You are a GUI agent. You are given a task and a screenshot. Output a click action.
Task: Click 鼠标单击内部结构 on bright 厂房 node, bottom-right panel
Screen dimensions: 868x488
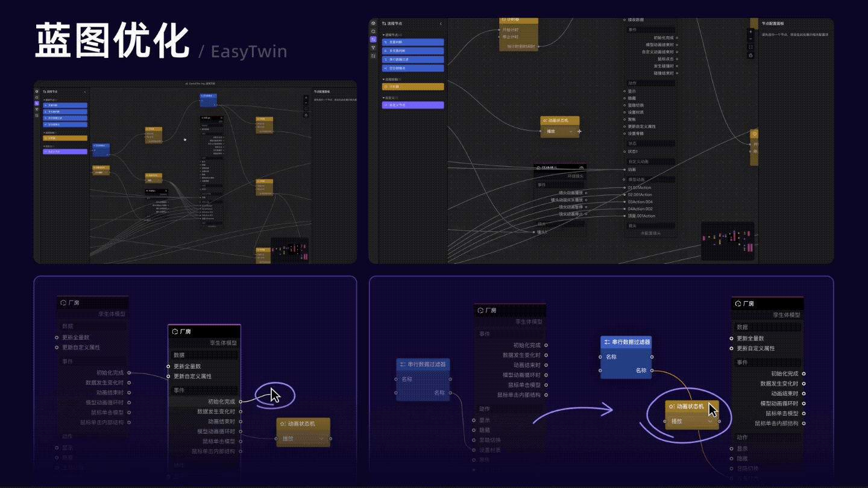click(776, 423)
